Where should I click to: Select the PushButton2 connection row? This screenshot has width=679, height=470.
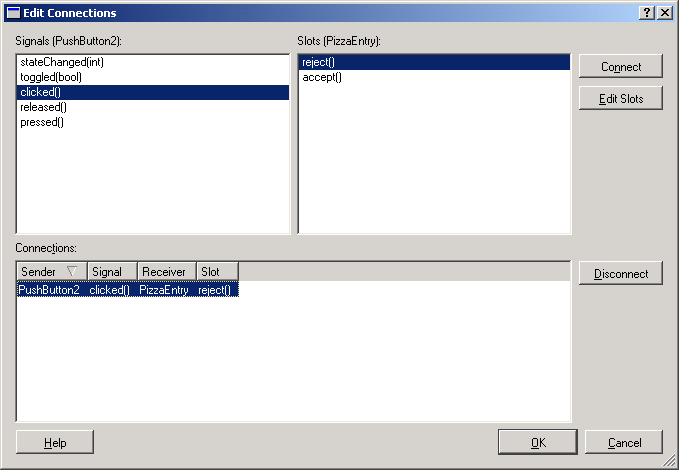(x=128, y=290)
